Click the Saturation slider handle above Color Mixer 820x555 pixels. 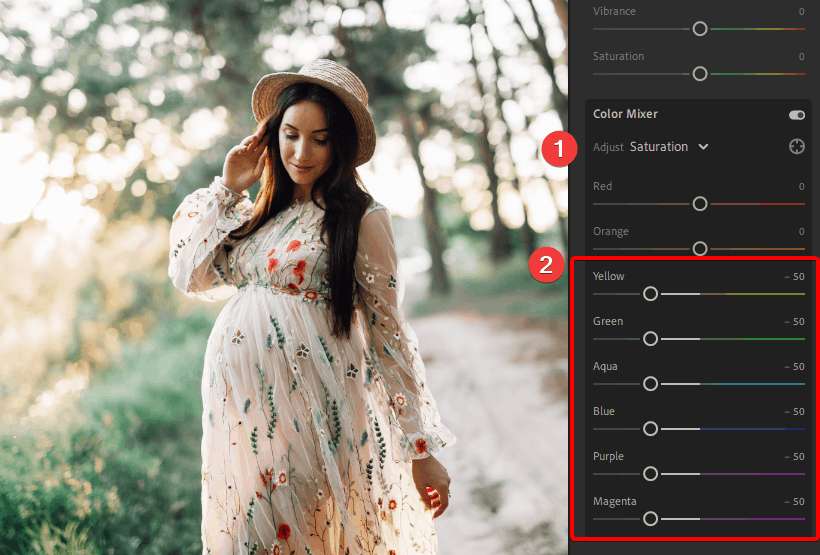click(700, 74)
